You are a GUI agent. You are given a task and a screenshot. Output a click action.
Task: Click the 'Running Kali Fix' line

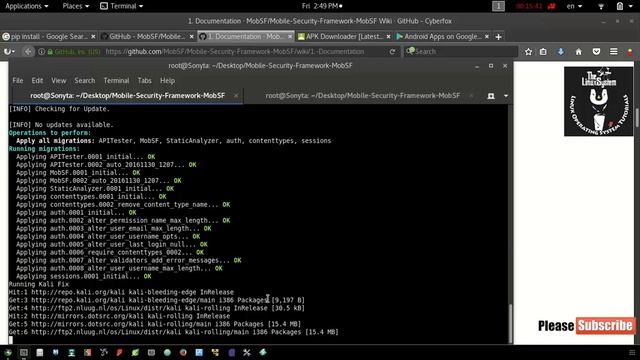click(x=39, y=284)
